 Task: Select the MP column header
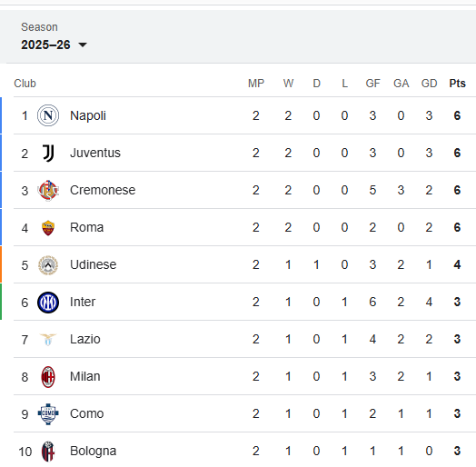256,84
